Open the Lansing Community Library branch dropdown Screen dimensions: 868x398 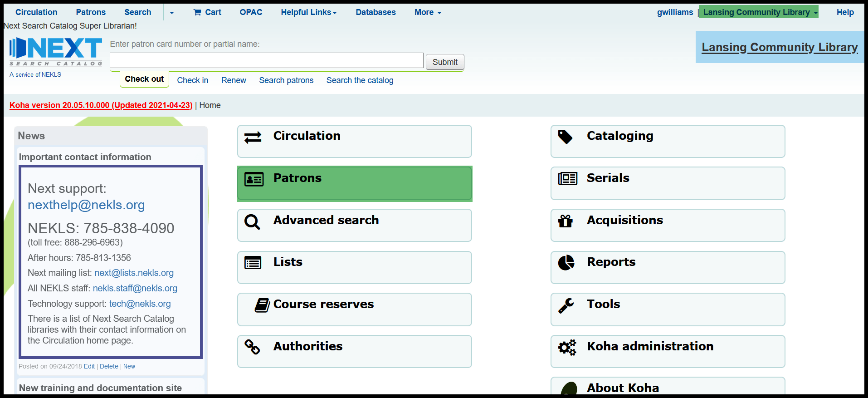tap(758, 12)
